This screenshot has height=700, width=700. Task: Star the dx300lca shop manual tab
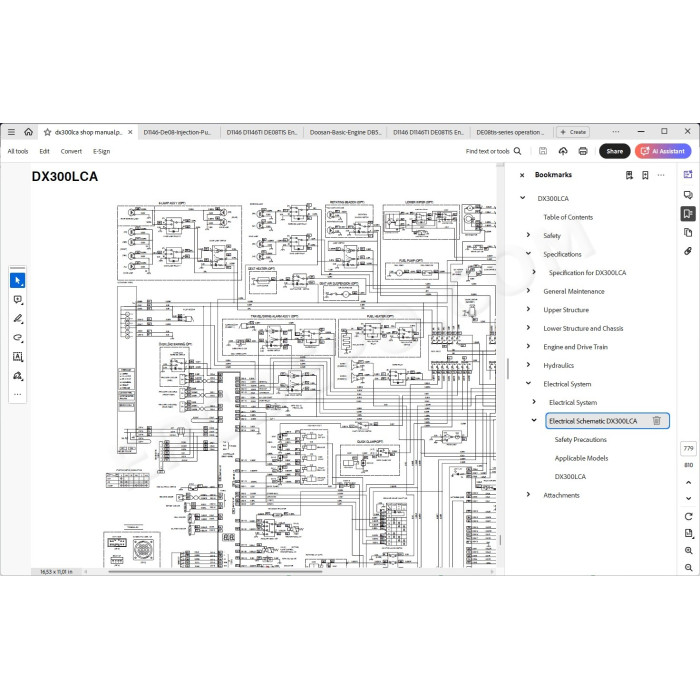[x=47, y=132]
